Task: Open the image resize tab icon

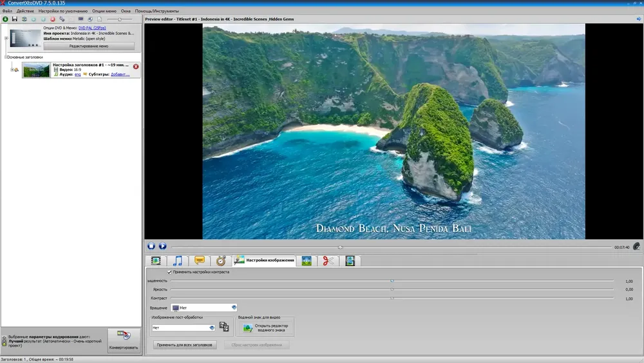Action: coord(307,260)
